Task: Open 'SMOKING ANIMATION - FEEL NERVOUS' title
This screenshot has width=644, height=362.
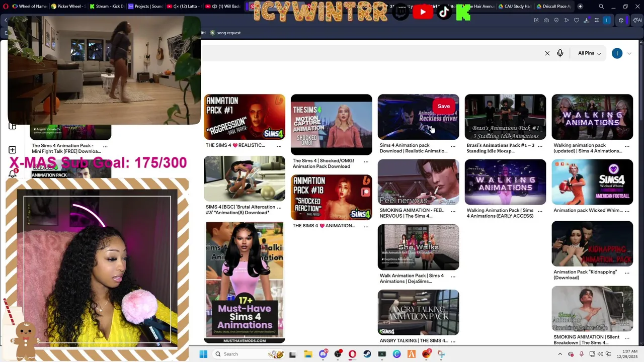Action: [x=412, y=213]
